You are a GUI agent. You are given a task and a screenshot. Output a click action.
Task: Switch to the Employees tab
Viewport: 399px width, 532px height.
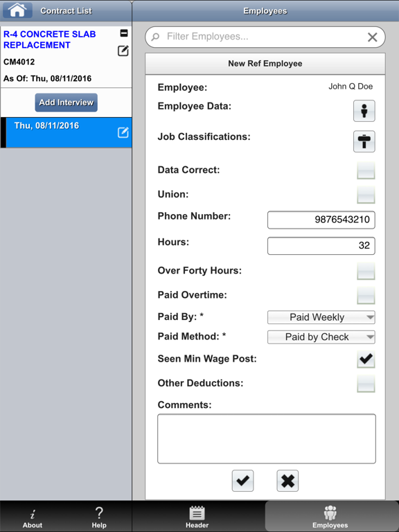pyautogui.click(x=330, y=517)
